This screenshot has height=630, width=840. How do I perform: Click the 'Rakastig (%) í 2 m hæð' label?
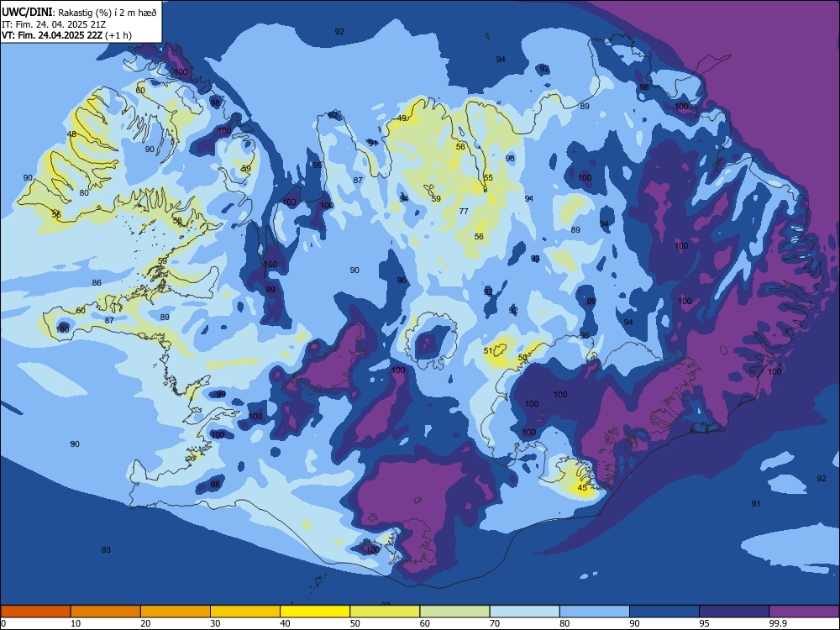pyautogui.click(x=108, y=13)
